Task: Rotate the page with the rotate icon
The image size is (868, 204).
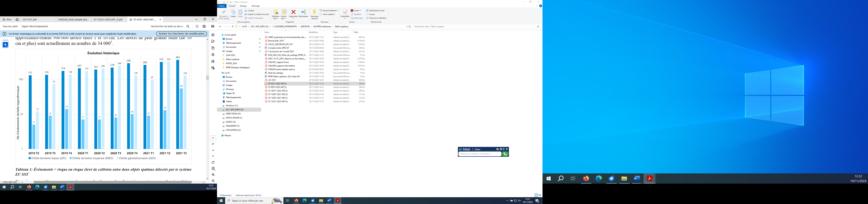Action: [213, 163]
